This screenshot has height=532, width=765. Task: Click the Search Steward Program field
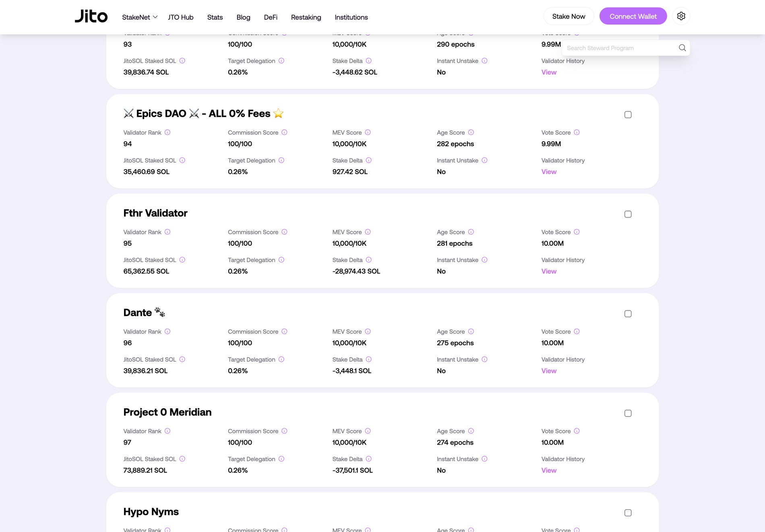coord(620,48)
